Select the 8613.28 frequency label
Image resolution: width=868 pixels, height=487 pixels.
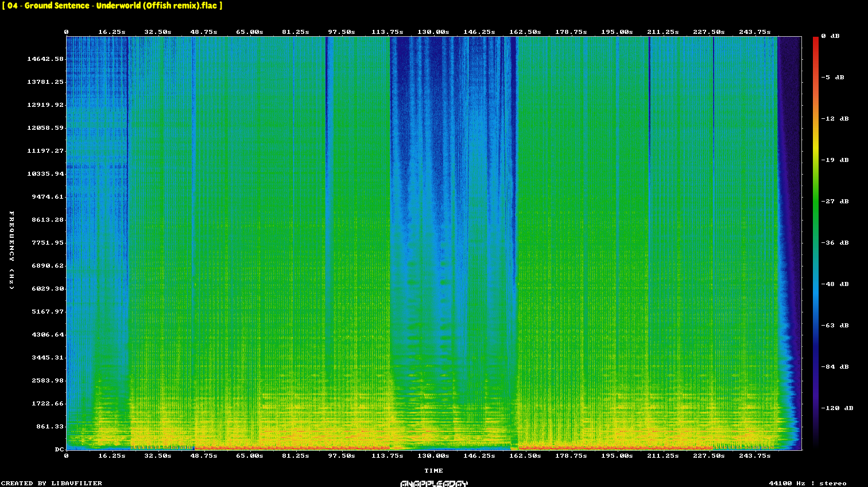pos(48,220)
